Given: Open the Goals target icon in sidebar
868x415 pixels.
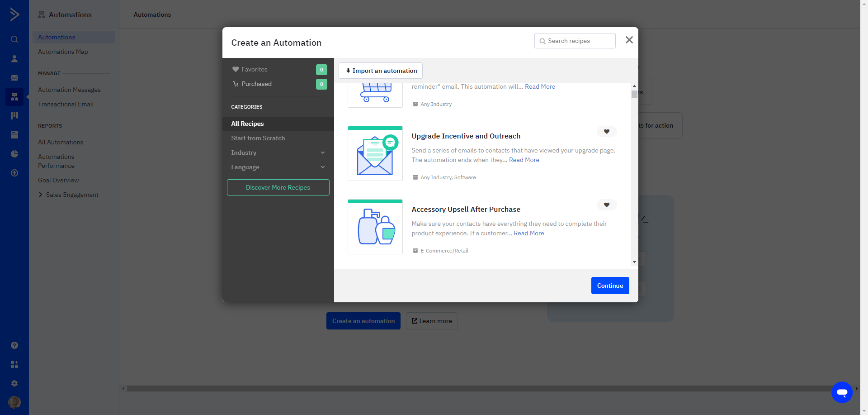Looking at the screenshot, I should click(14, 173).
